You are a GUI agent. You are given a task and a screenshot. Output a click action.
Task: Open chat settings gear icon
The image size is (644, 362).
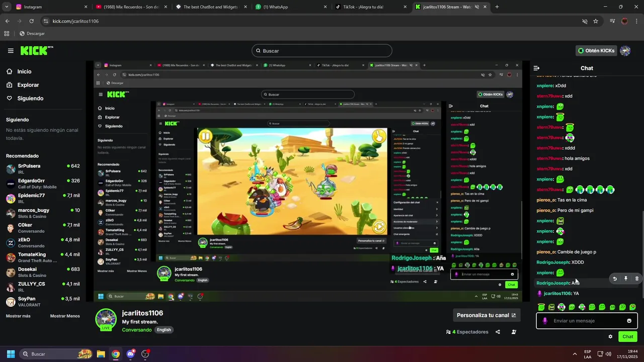click(x=610, y=337)
